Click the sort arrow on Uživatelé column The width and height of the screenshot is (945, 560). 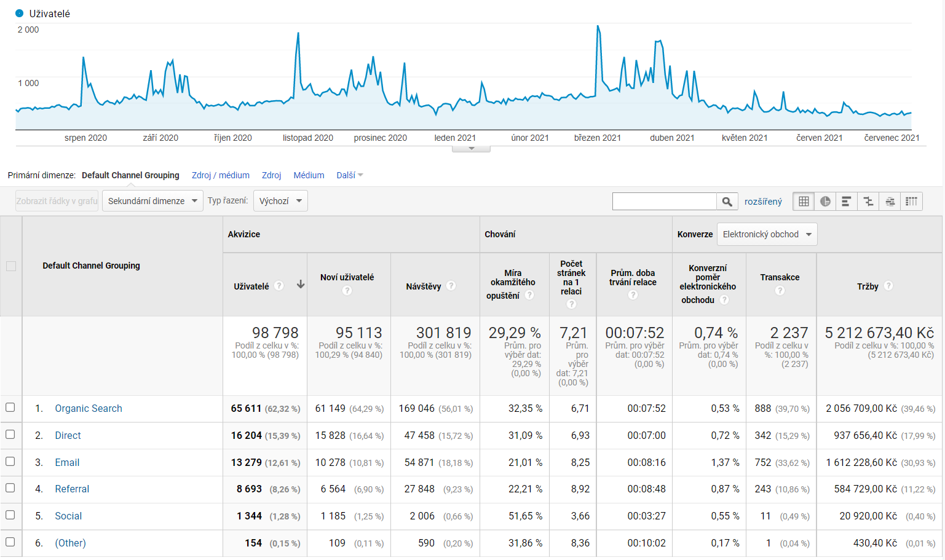pos(301,284)
